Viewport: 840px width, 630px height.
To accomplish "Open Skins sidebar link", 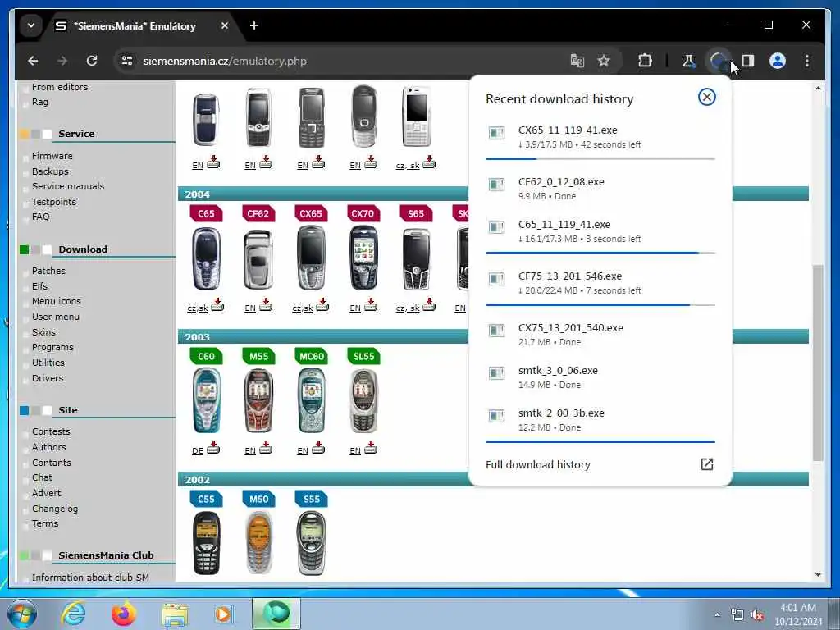I will (x=43, y=332).
